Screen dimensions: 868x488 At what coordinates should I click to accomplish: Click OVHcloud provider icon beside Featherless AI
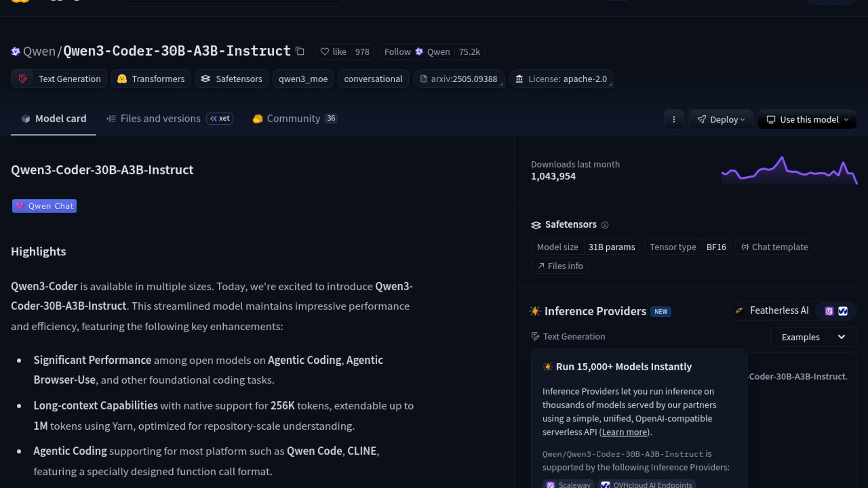point(843,311)
